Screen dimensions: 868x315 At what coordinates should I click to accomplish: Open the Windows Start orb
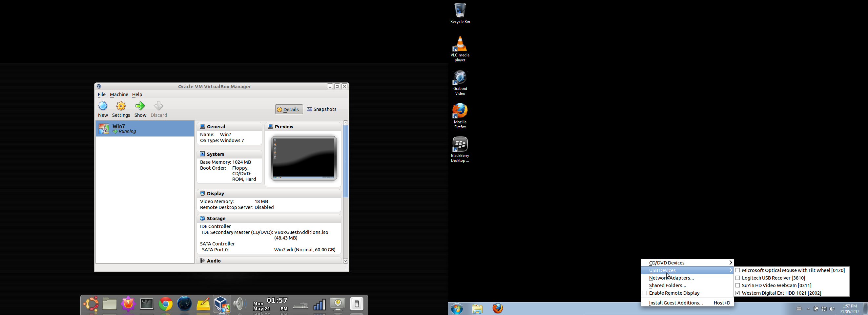pos(457,308)
